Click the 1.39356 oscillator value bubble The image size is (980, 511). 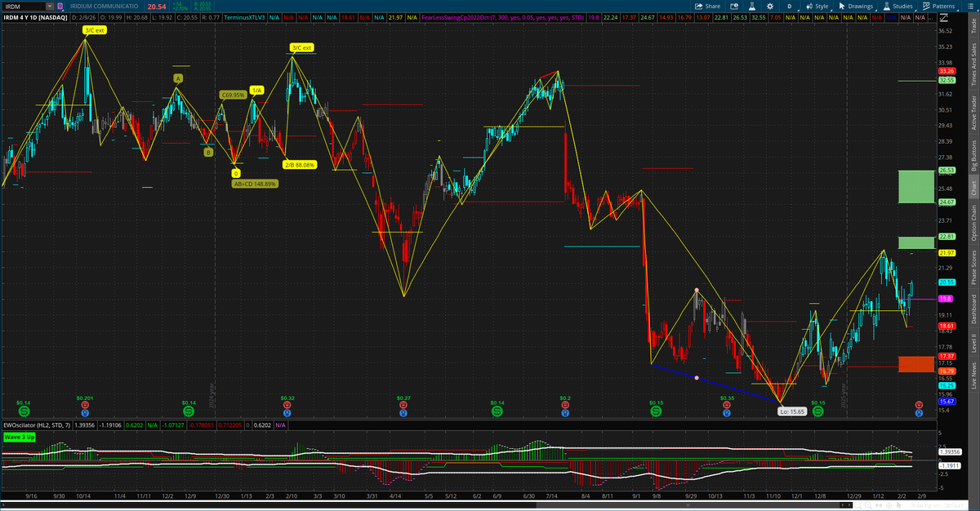point(950,451)
